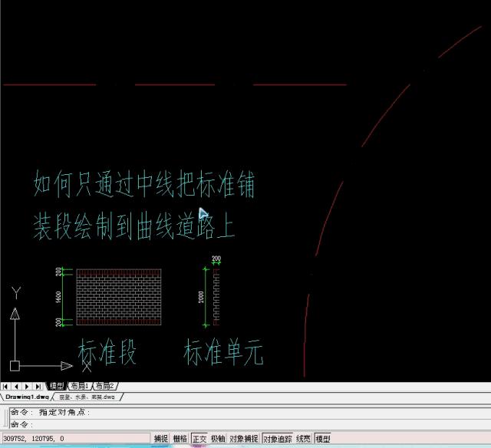Click the coordinates readout 309752, 120795, 0
Image resolution: width=491 pixels, height=448 pixels.
(x=76, y=438)
